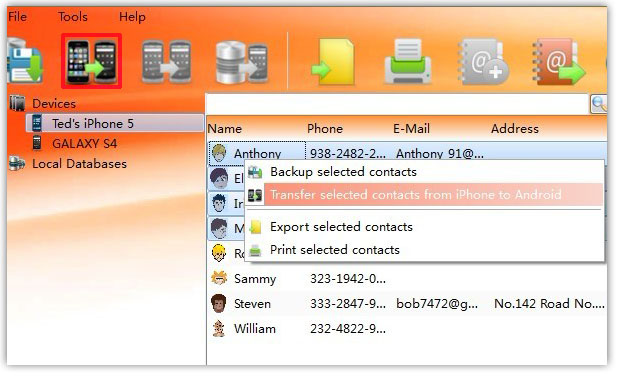The image size is (617, 377).
Task: Sort by the Address column header
Action: point(515,129)
